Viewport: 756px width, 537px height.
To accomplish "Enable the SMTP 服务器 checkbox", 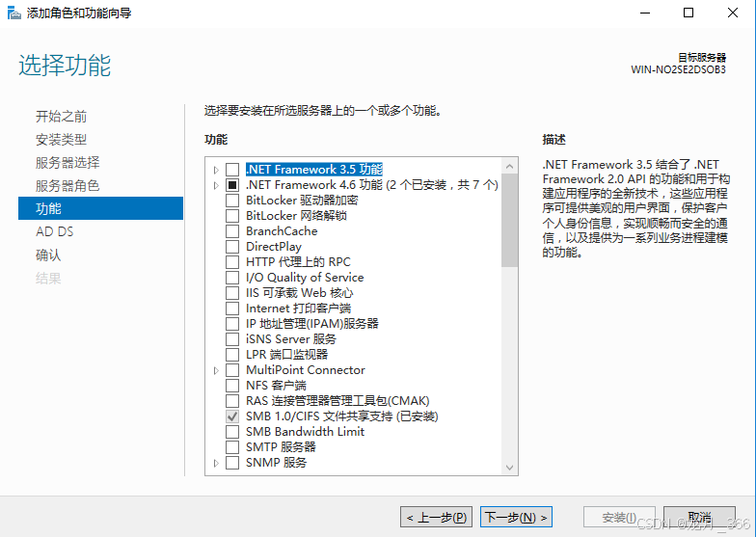I will click(232, 447).
